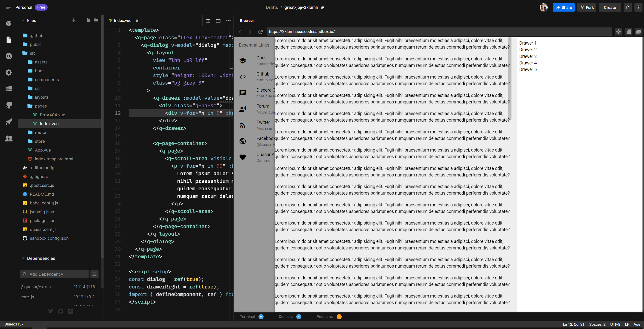The height and width of the screenshot is (329, 644).
Task: Open the Error404.vue file
Action: tap(52, 115)
